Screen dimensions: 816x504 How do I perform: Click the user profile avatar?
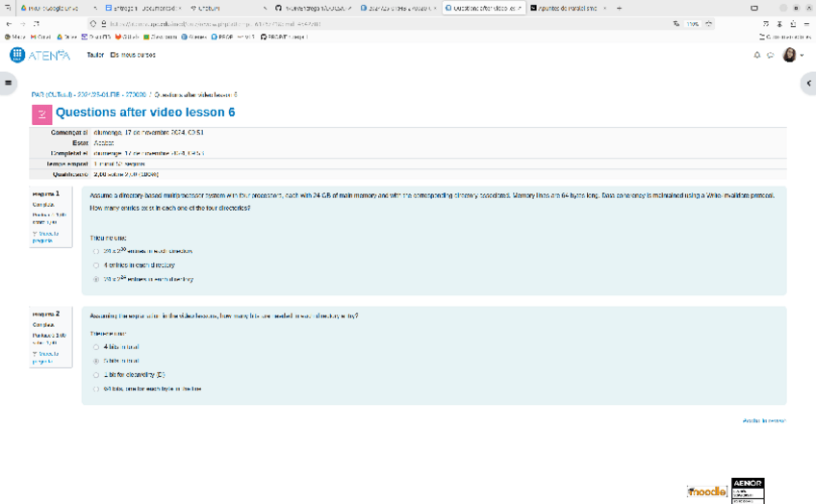coord(789,55)
